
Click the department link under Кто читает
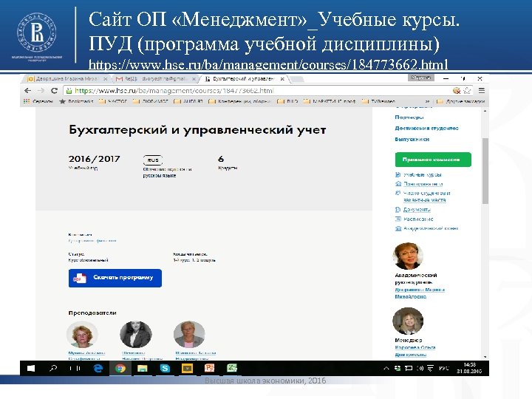coord(92,241)
